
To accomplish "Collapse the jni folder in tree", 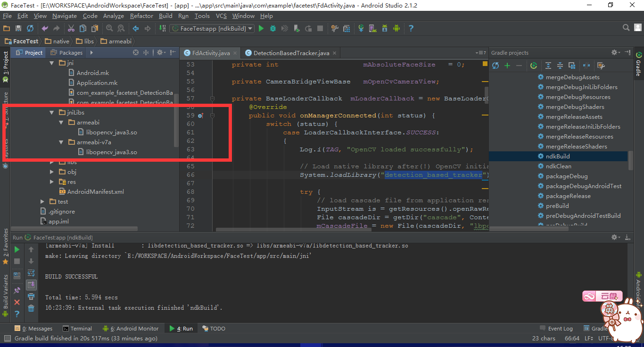I will pyautogui.click(x=52, y=63).
